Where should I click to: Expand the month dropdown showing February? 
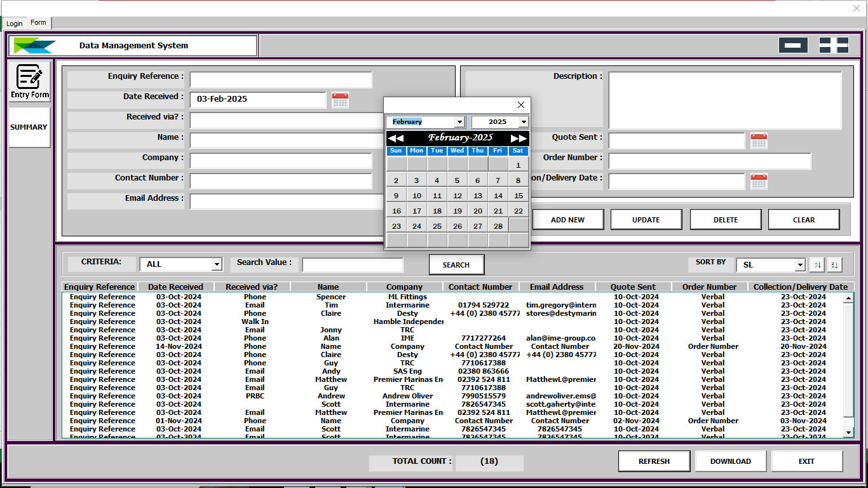(x=459, y=122)
